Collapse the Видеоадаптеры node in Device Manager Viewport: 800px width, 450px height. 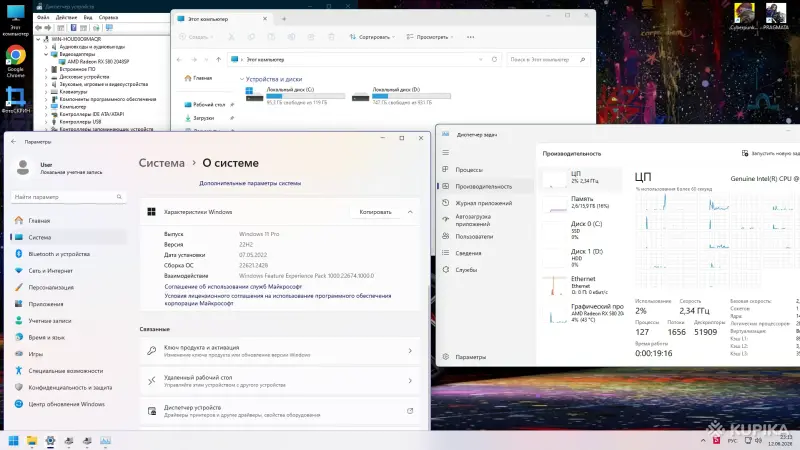point(46,54)
